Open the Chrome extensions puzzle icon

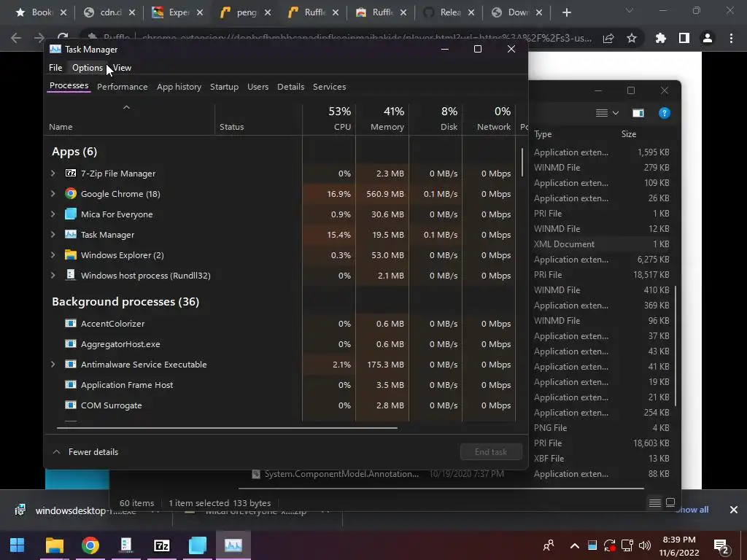point(661,38)
